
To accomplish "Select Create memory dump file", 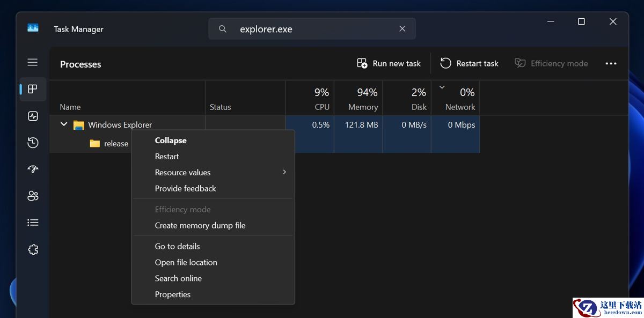I will pos(200,226).
